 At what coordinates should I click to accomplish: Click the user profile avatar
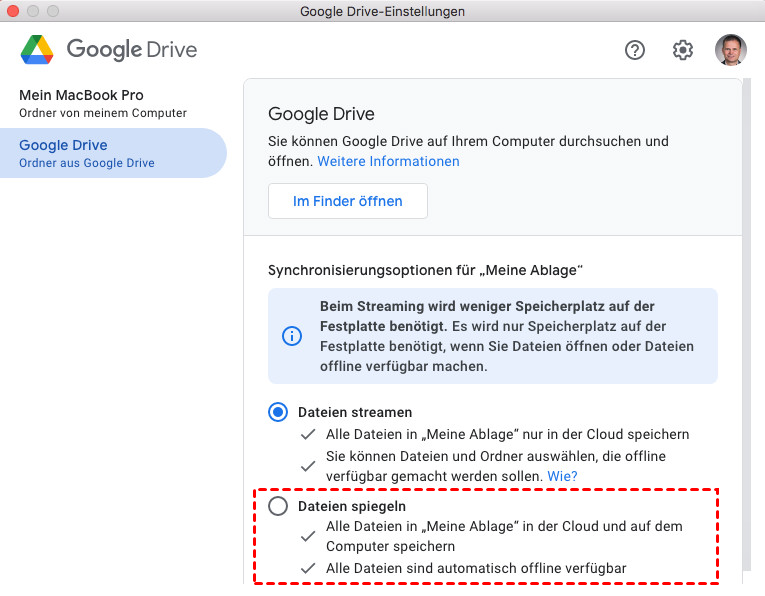click(x=730, y=49)
